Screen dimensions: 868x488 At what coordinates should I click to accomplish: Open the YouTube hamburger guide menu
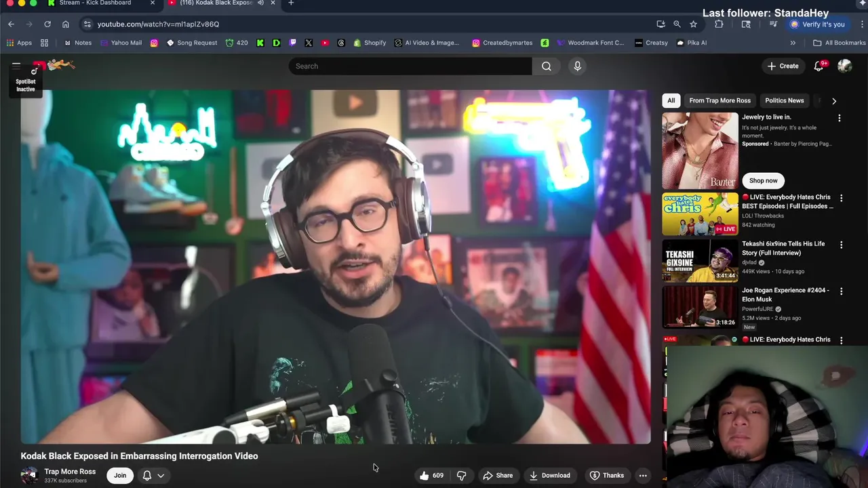click(x=16, y=66)
